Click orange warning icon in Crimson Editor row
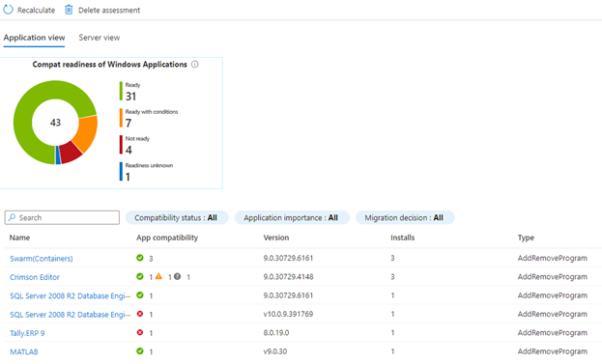 pos(158,276)
